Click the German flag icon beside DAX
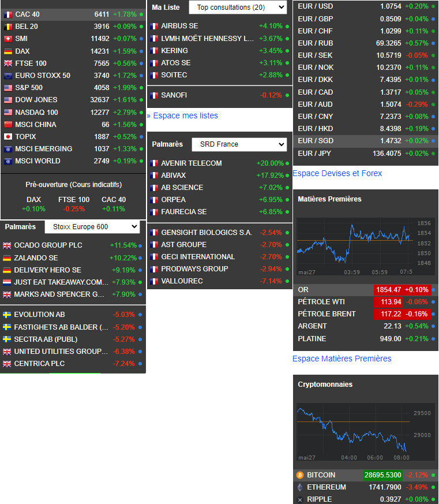 [x=8, y=51]
